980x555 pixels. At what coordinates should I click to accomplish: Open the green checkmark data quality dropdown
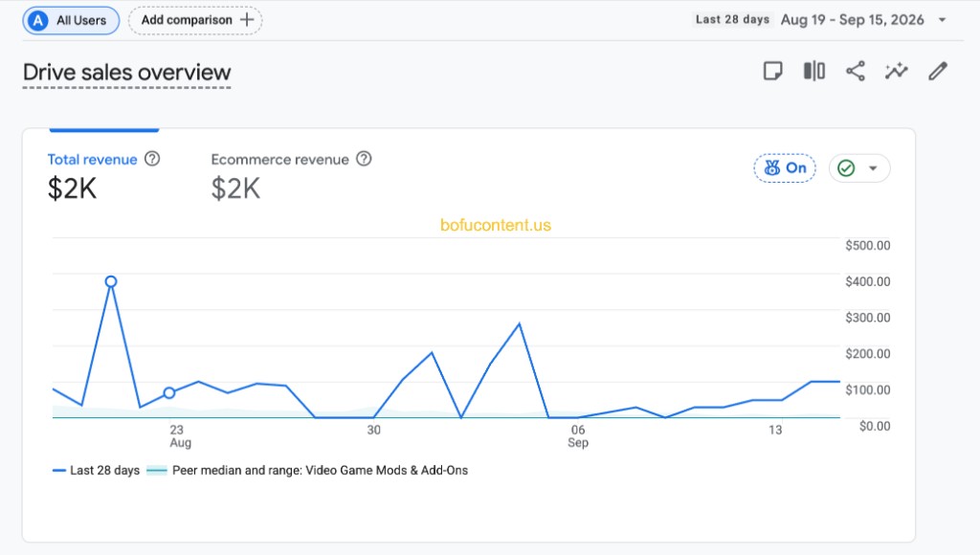pos(859,168)
